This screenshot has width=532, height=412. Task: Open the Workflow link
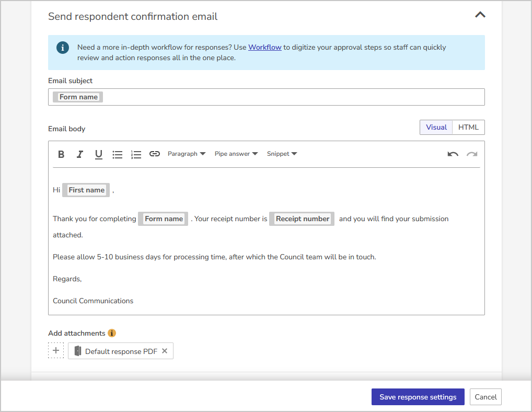pos(264,47)
